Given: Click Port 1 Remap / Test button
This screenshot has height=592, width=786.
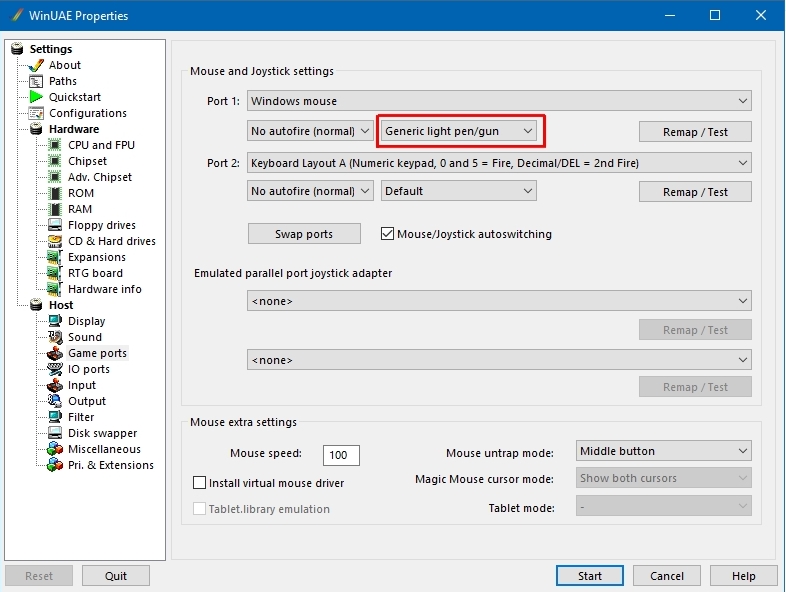Looking at the screenshot, I should (695, 132).
